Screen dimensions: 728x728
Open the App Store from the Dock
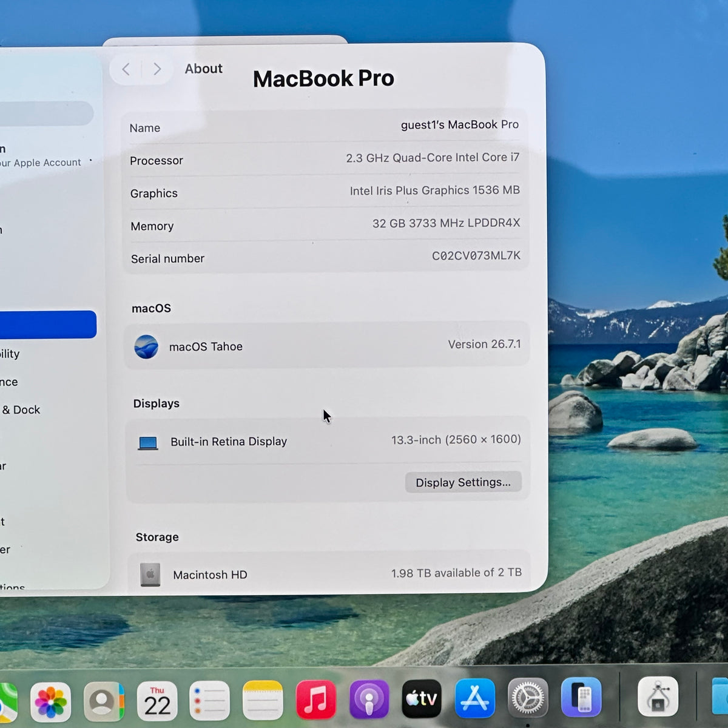tap(474, 698)
